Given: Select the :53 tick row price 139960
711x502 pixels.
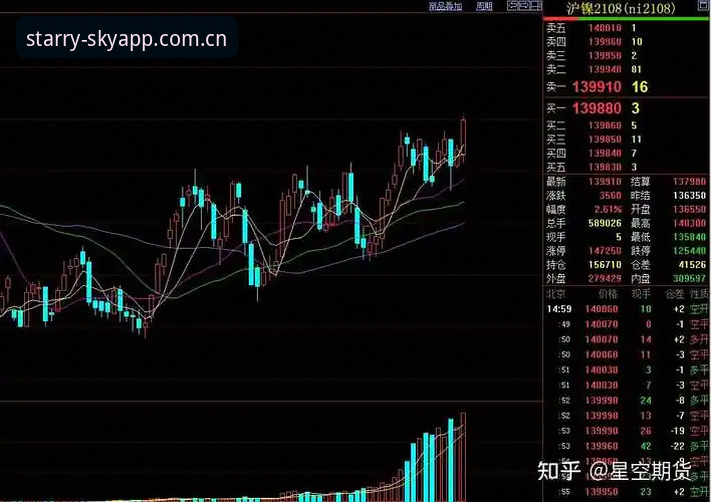Looking at the screenshot, I should [601, 446].
